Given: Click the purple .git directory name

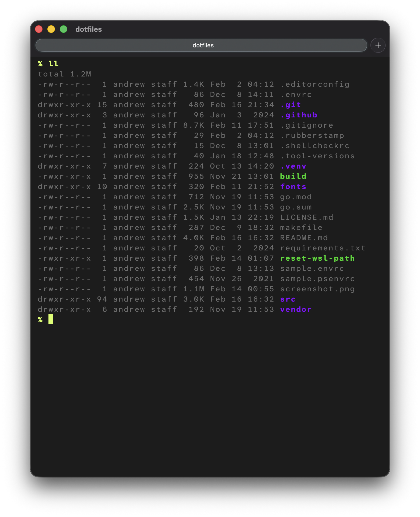Looking at the screenshot, I should coord(290,105).
